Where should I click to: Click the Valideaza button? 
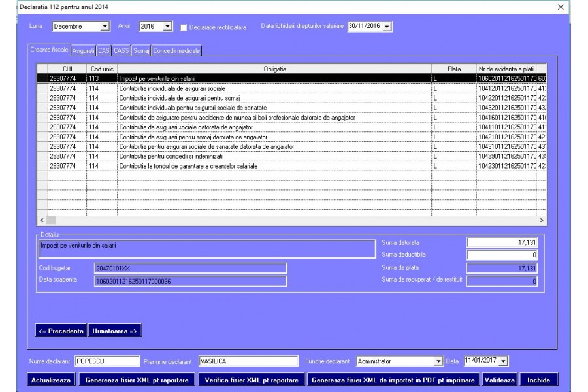[499, 380]
